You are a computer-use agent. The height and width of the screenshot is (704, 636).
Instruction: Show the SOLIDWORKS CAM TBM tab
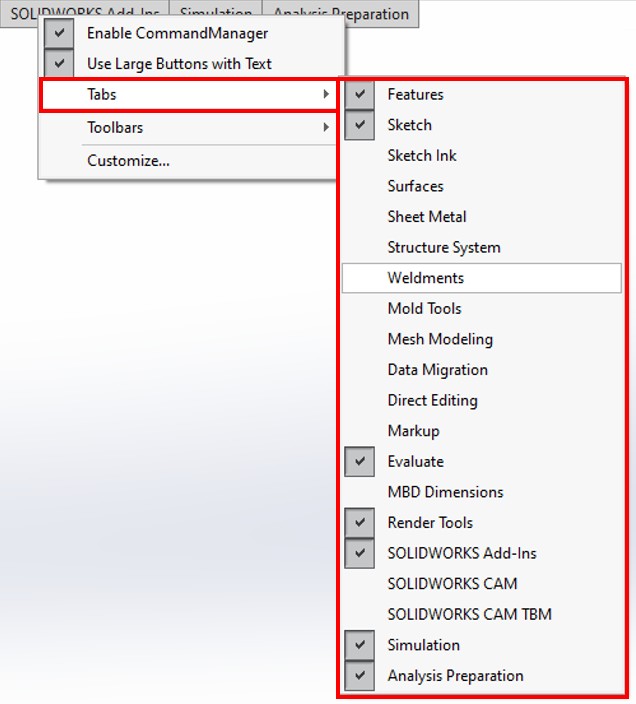point(469,615)
